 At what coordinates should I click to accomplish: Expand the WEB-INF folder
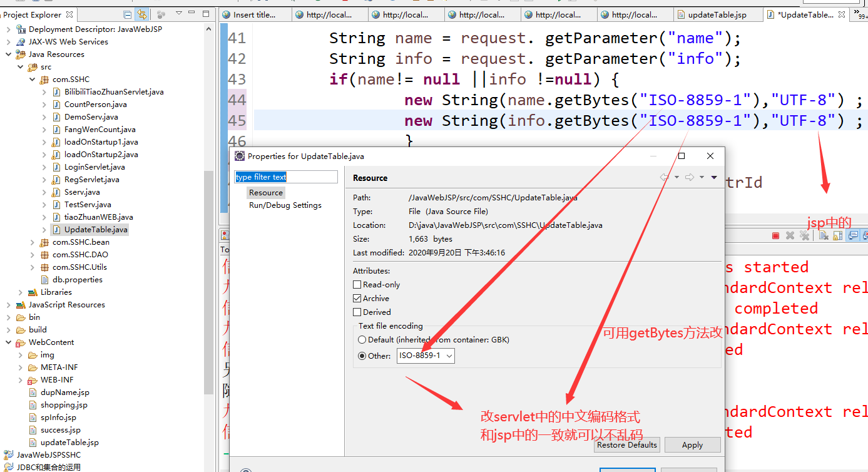pos(20,380)
